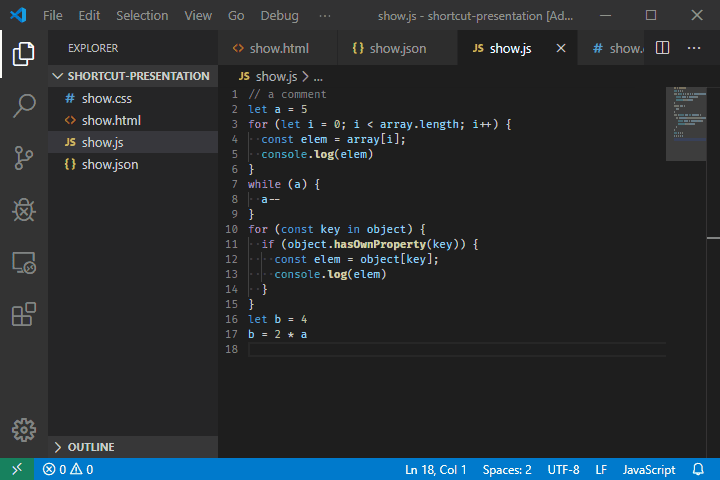Viewport: 720px width, 480px height.
Task: Close the show.js tab
Action: [561, 48]
